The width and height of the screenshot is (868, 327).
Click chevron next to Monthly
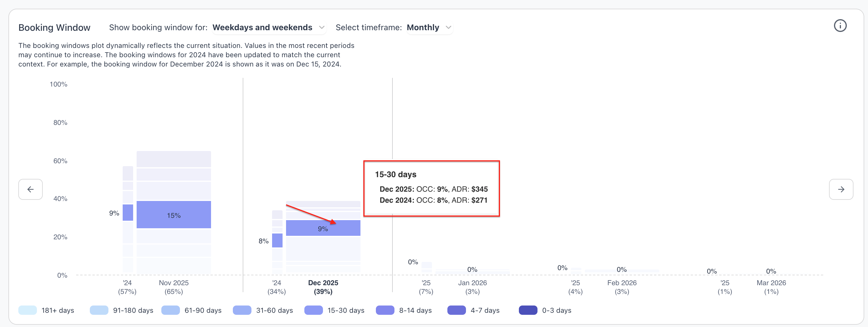tap(448, 28)
